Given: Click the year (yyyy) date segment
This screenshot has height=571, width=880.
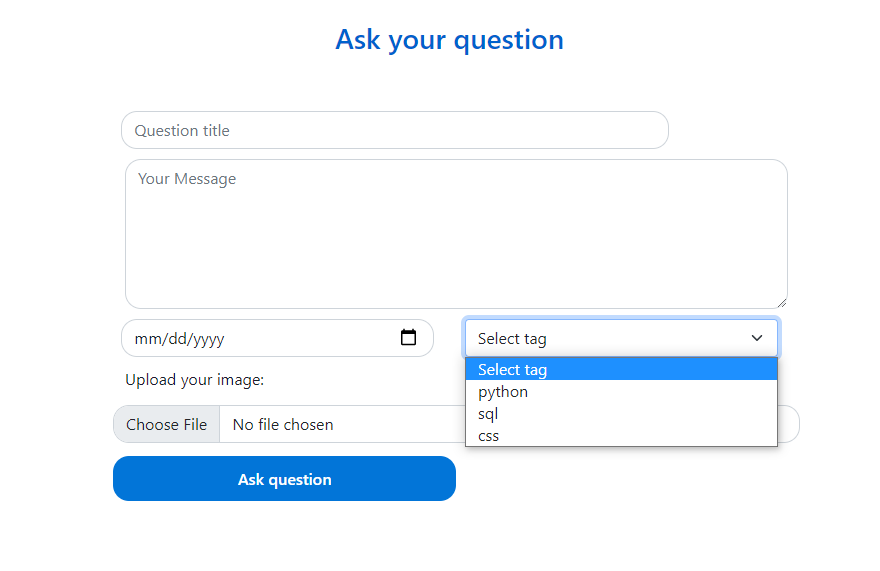Looking at the screenshot, I should [x=208, y=339].
